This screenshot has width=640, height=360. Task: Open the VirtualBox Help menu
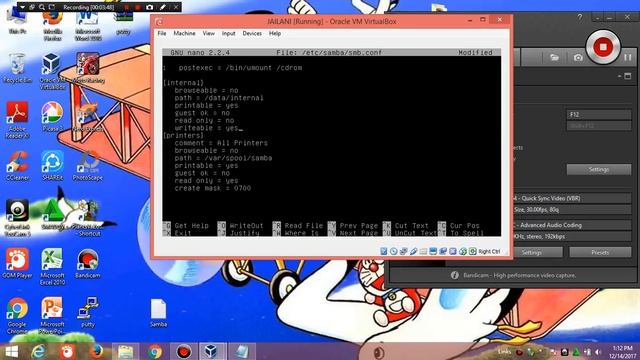click(x=275, y=33)
